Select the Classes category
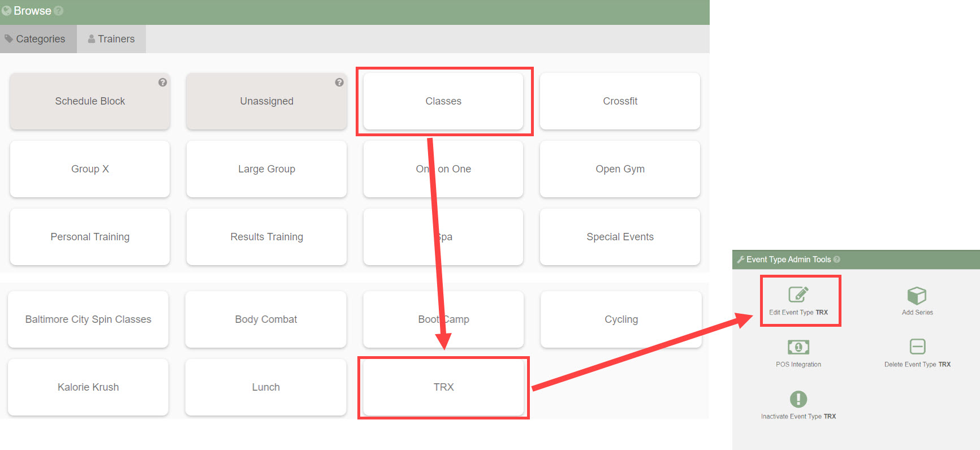Image resolution: width=980 pixels, height=450 pixels. coord(443,101)
